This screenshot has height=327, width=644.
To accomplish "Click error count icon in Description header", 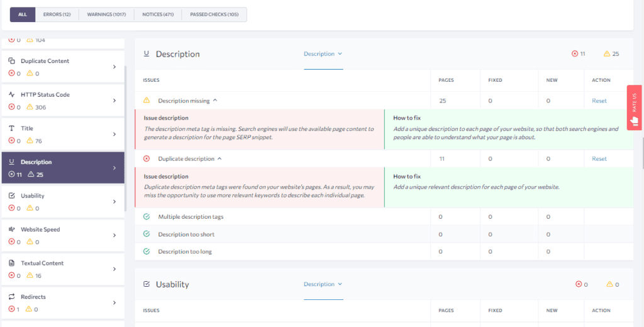I will [x=575, y=54].
